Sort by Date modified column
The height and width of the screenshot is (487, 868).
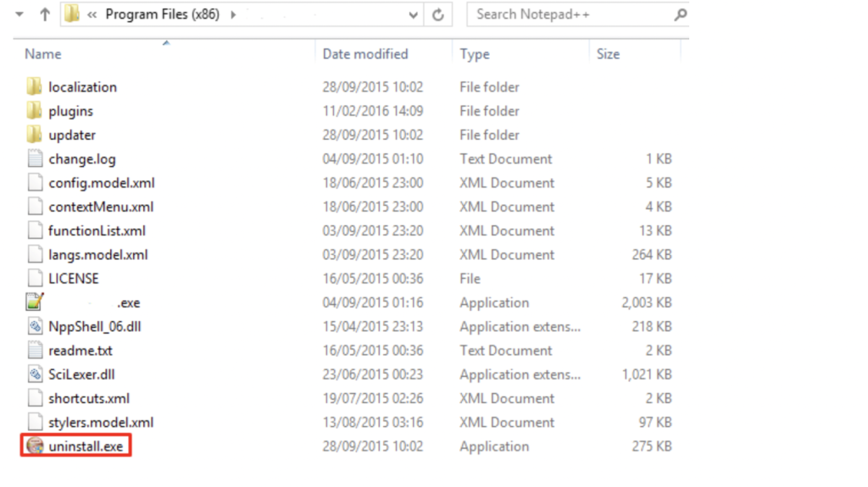click(365, 54)
